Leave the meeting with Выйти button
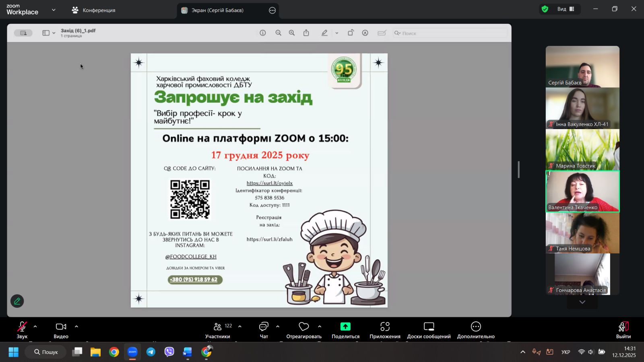This screenshot has width=644, height=362. tap(623, 330)
